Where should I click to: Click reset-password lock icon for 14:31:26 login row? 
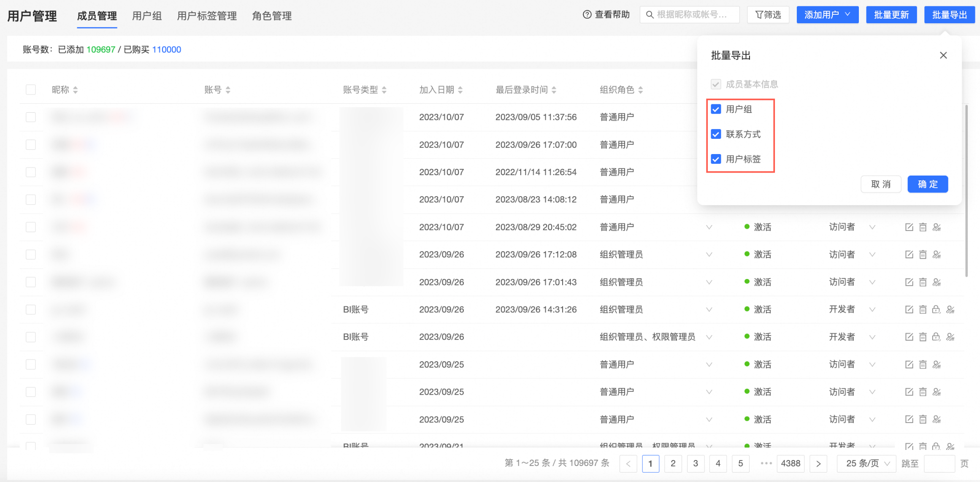tap(936, 309)
